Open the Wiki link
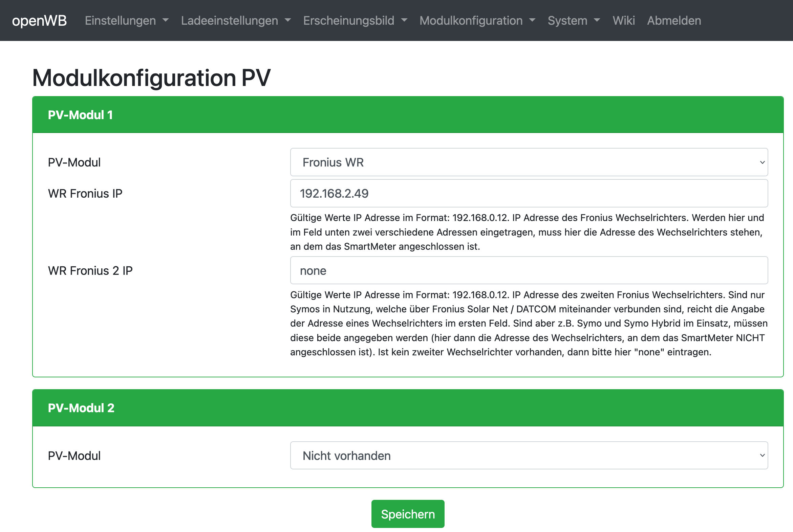Image resolution: width=793 pixels, height=532 pixels. [x=623, y=21]
